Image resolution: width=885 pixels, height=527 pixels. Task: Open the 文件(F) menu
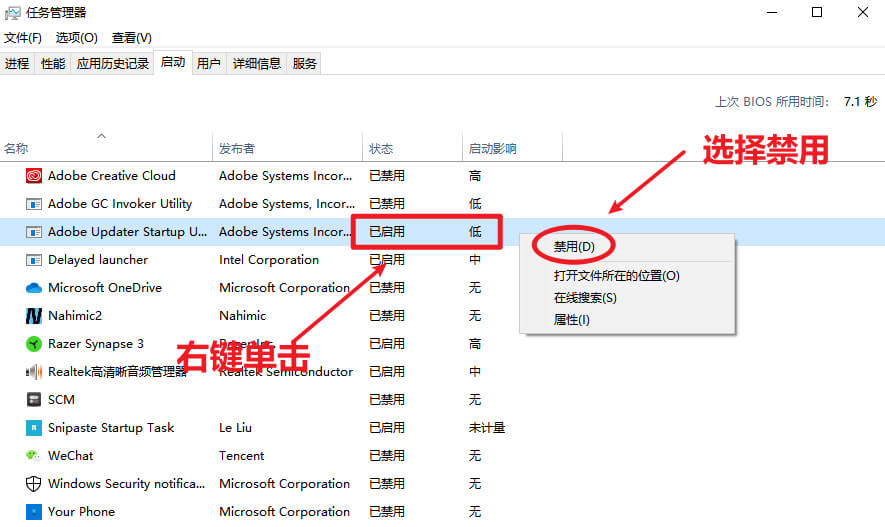coord(23,38)
